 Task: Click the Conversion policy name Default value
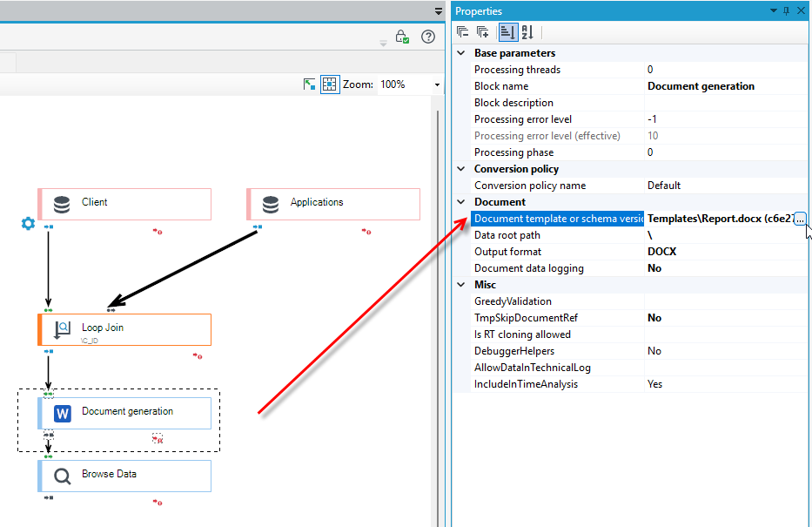tap(724, 186)
